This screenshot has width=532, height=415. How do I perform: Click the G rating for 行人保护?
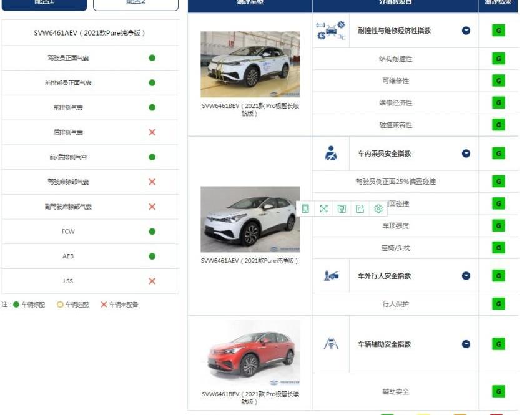[x=498, y=304]
